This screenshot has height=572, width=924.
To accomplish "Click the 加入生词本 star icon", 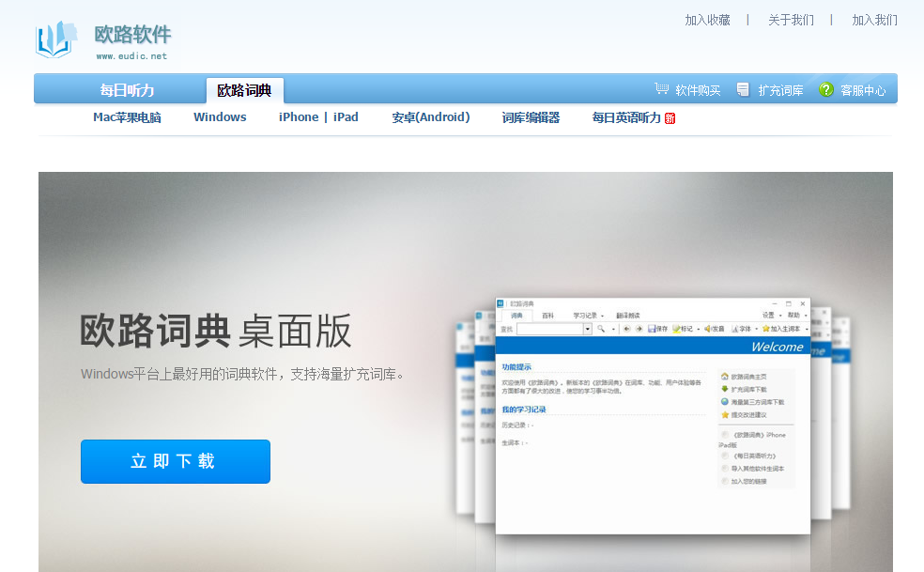I will coord(767,329).
